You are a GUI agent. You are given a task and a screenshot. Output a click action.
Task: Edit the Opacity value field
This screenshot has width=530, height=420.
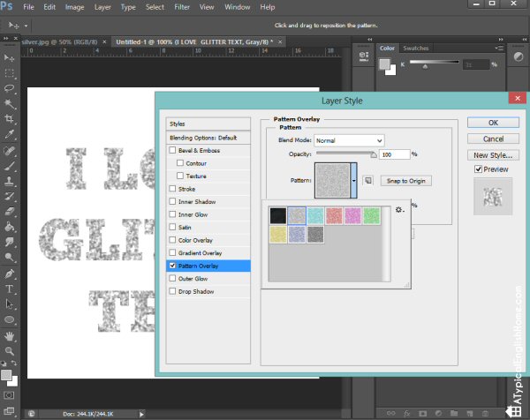(394, 154)
